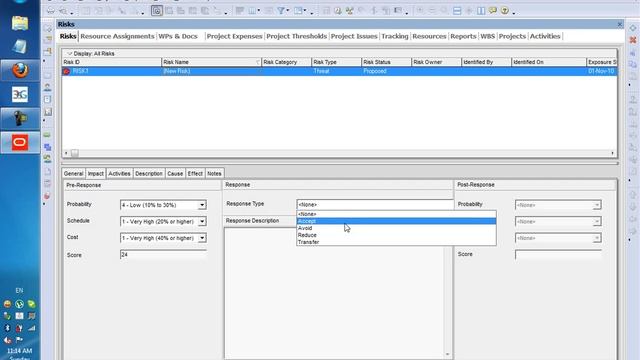Select Avoid in the Response Type list
Image resolution: width=640 pixels, height=360 pixels.
(x=396, y=228)
